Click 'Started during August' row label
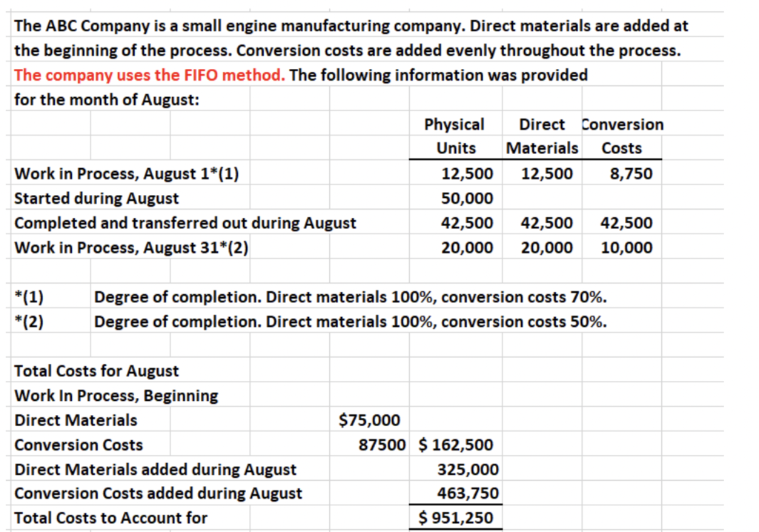Screen dimensions: 759x532 (x=96, y=198)
